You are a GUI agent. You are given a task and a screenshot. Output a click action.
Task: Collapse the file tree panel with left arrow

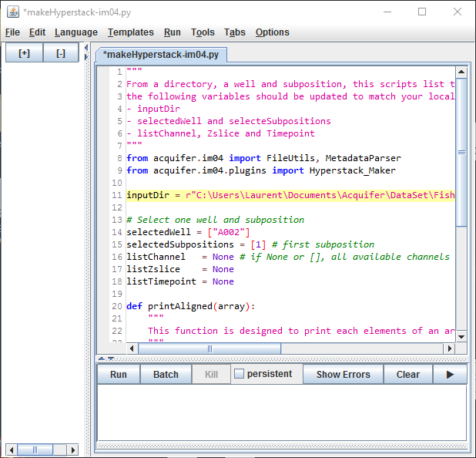[x=86, y=48]
